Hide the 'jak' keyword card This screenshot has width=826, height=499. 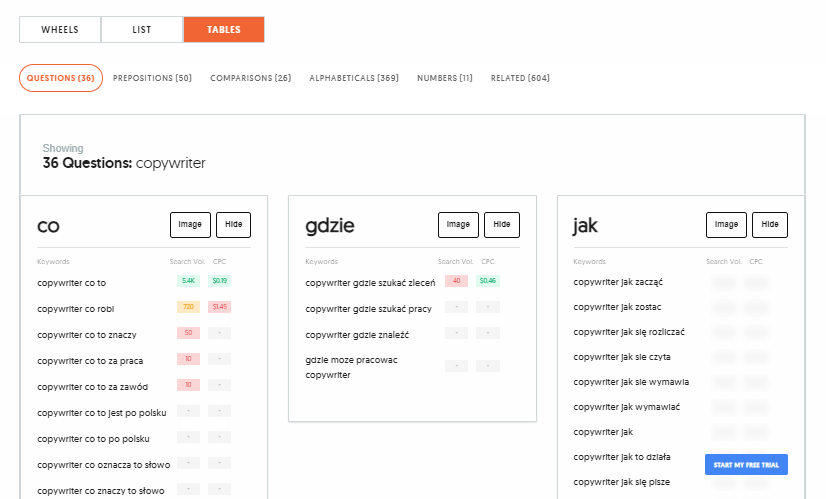[x=770, y=225]
